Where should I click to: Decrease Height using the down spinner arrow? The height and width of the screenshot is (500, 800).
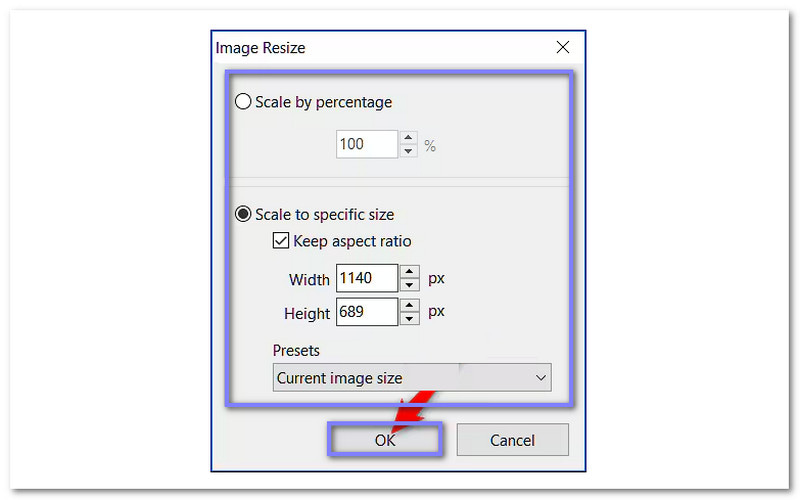pos(409,319)
